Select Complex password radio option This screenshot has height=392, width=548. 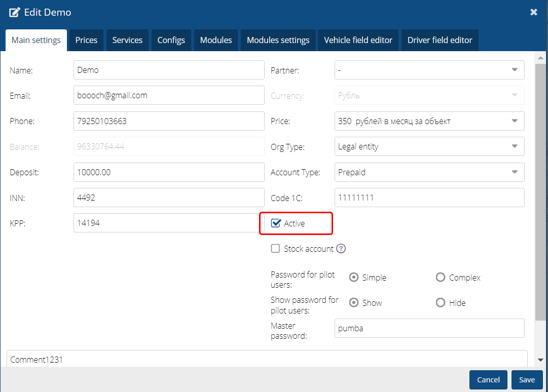point(440,278)
